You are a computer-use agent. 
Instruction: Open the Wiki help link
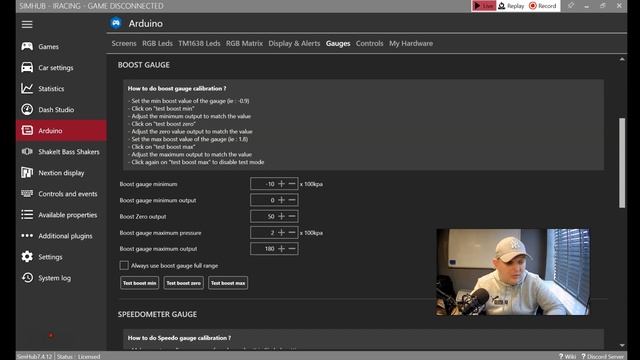coord(567,356)
